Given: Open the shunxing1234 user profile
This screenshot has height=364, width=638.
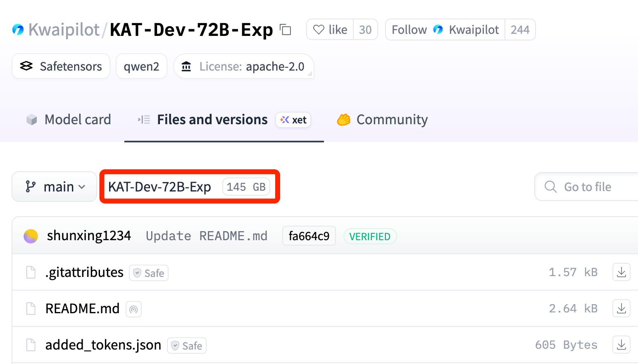Looking at the screenshot, I should (89, 236).
